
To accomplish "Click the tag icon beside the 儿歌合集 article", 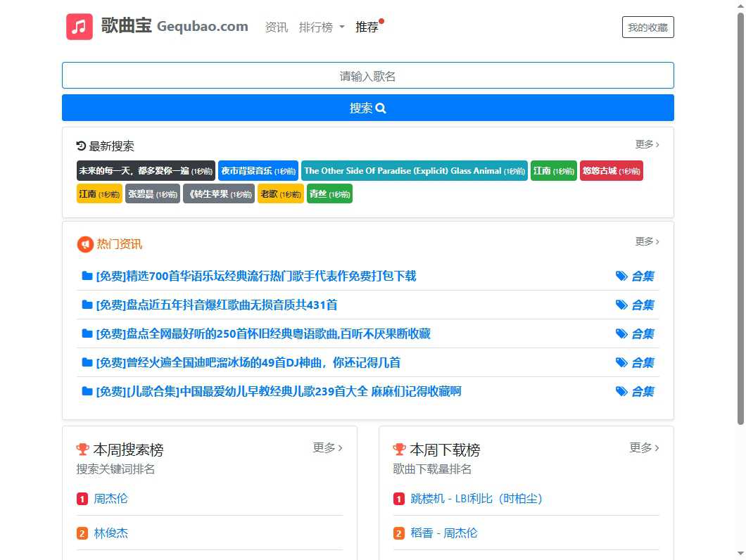I will tap(621, 392).
